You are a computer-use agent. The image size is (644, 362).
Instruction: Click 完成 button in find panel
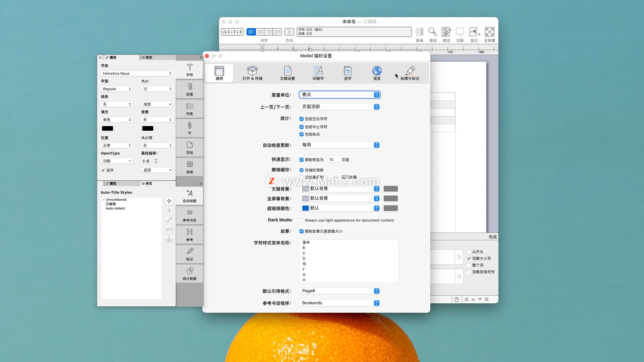pyautogui.click(x=492, y=237)
